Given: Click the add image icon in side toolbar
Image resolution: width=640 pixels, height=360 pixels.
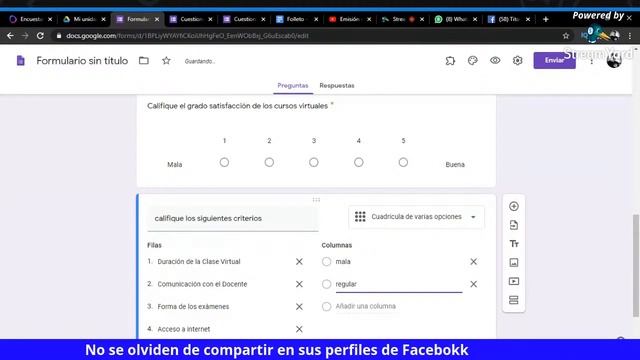Looking at the screenshot, I should click(513, 262).
